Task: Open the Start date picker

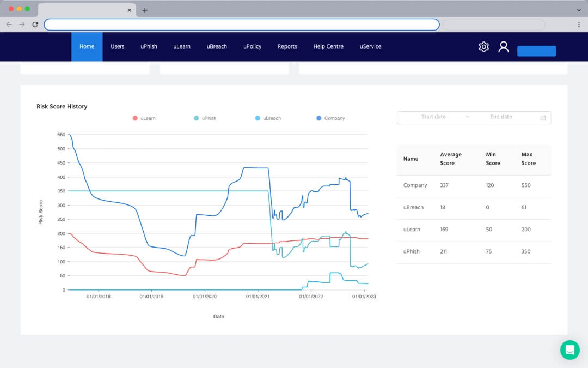Action: (x=433, y=117)
